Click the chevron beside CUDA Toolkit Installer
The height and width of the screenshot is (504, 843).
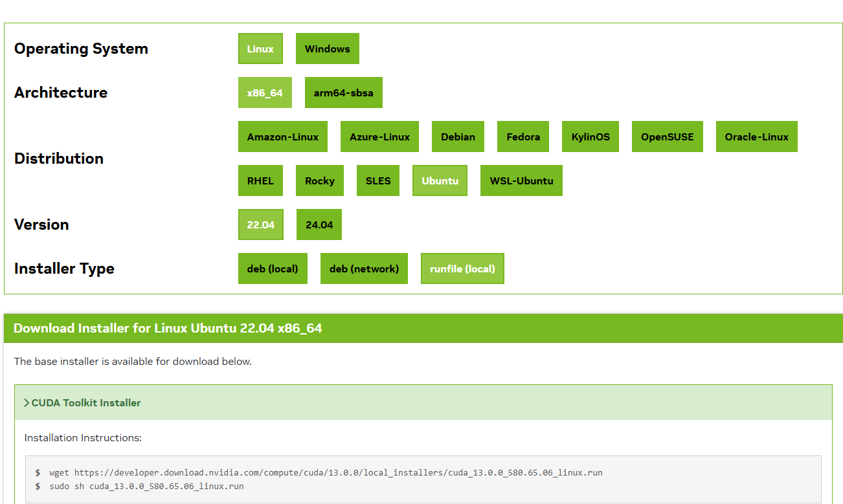tap(27, 402)
